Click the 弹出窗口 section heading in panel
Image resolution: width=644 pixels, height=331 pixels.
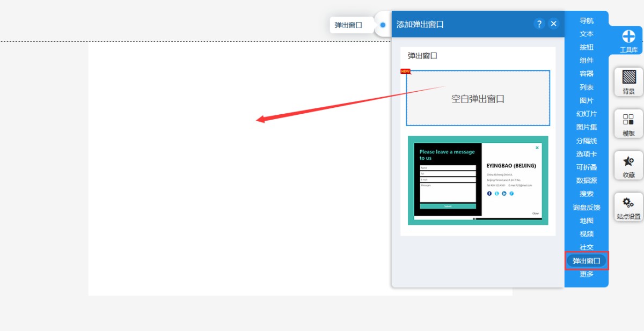(422, 55)
